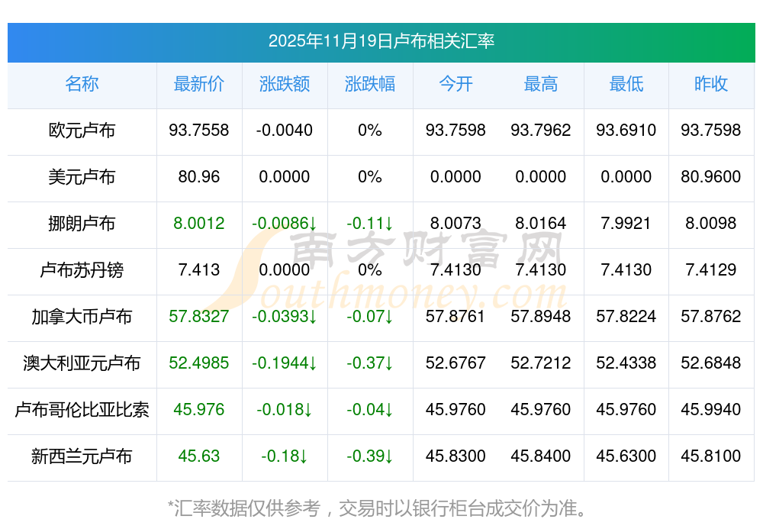
Task: Click the green 52.4985 latest price
Action: [x=198, y=363]
